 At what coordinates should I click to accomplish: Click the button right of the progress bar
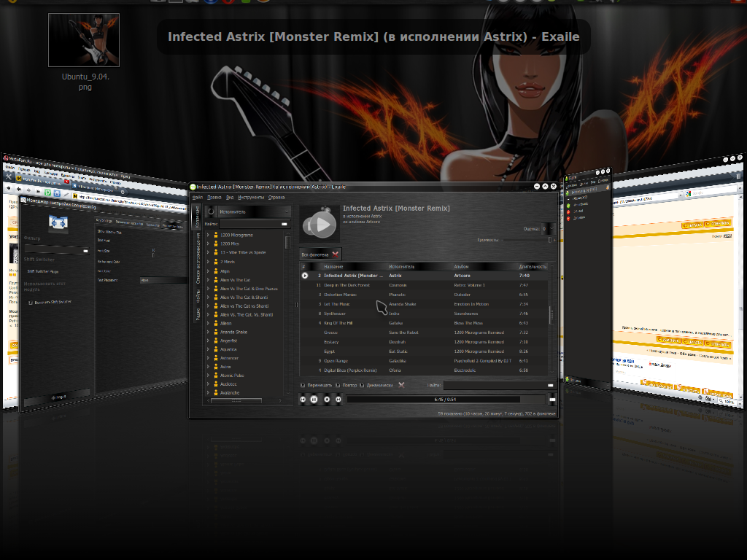tap(552, 400)
